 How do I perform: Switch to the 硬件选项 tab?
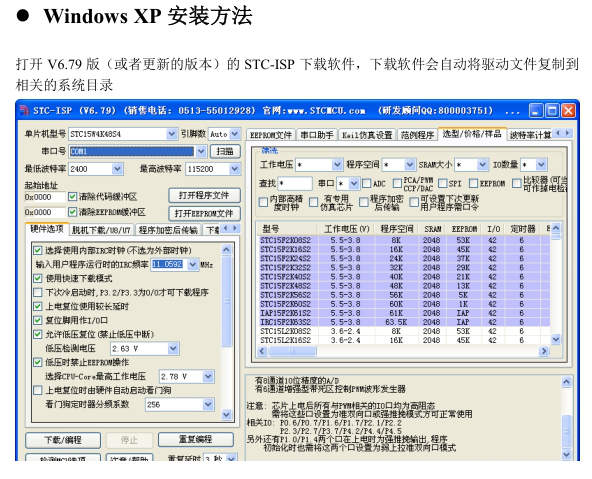click(47, 229)
